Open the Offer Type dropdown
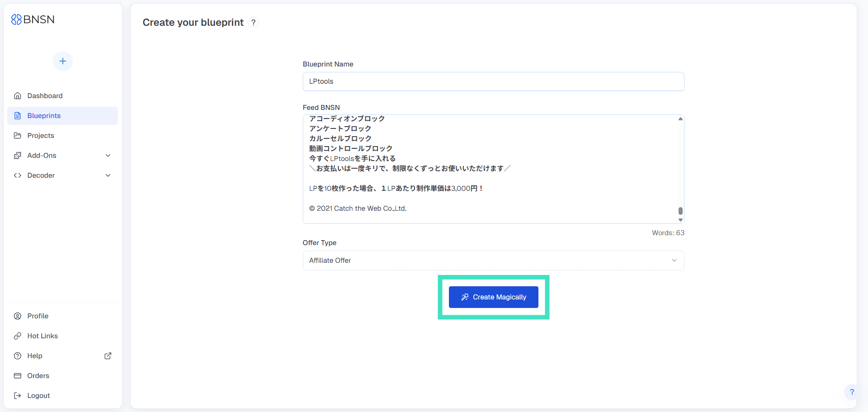 pyautogui.click(x=493, y=260)
